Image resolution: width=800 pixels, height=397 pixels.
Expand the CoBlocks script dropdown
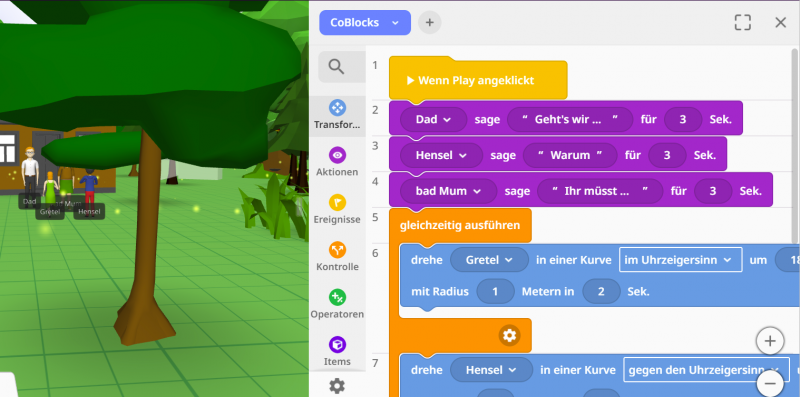pyautogui.click(x=365, y=22)
